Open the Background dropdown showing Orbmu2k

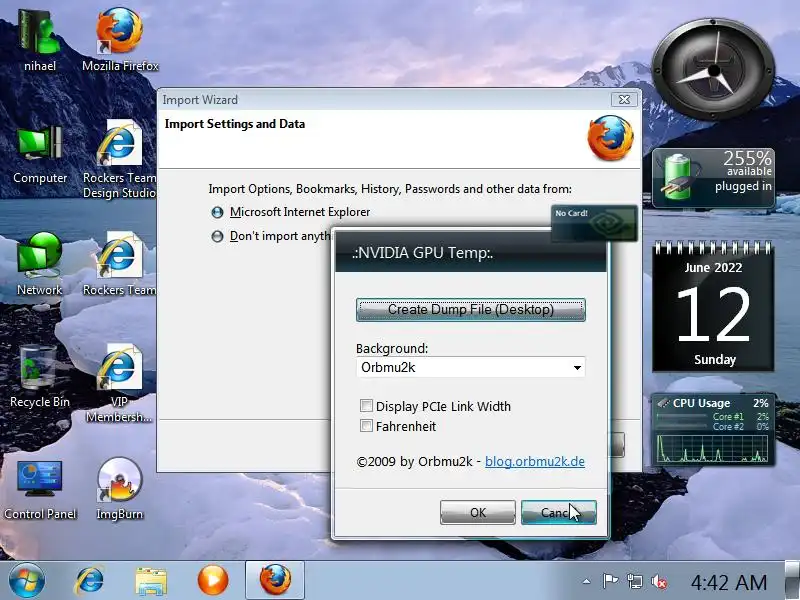coord(470,367)
